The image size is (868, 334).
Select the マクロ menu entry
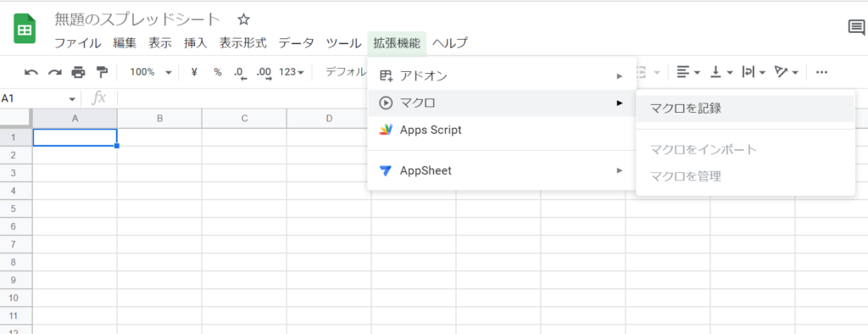(x=502, y=103)
